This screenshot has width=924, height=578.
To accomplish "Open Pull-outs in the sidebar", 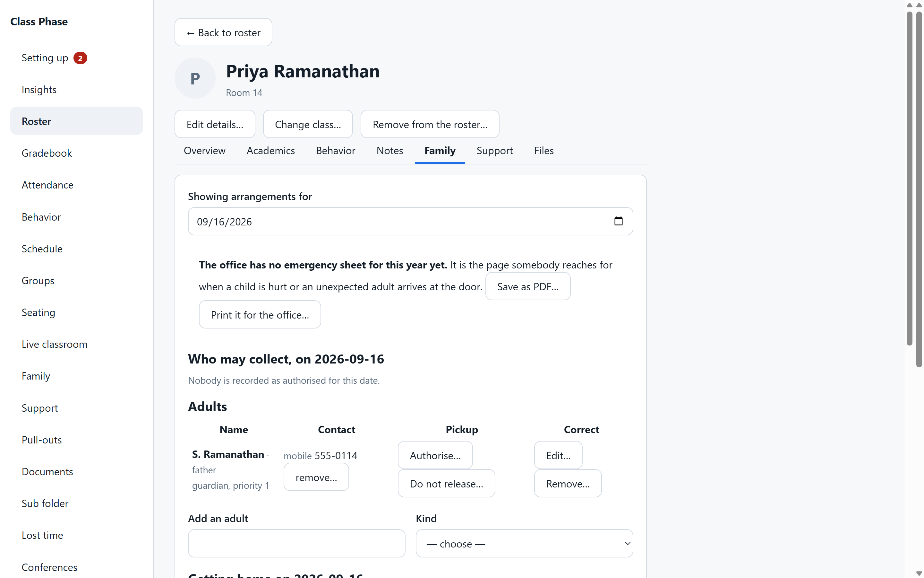I will click(76, 440).
